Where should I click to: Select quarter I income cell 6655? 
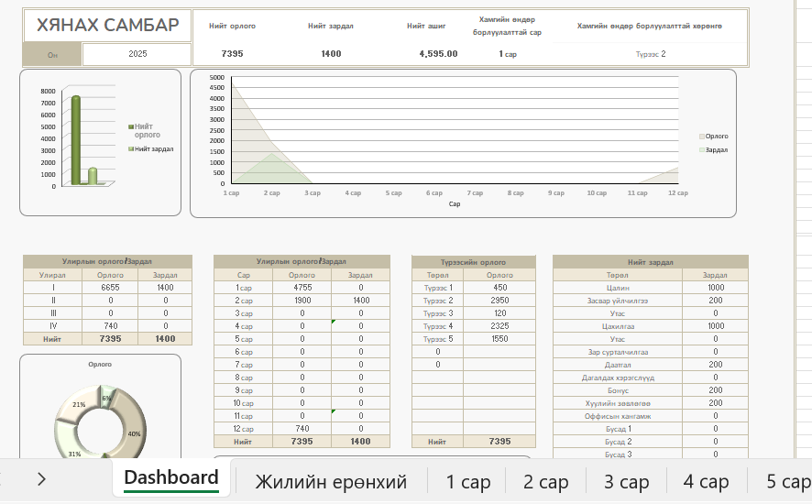tap(110, 287)
